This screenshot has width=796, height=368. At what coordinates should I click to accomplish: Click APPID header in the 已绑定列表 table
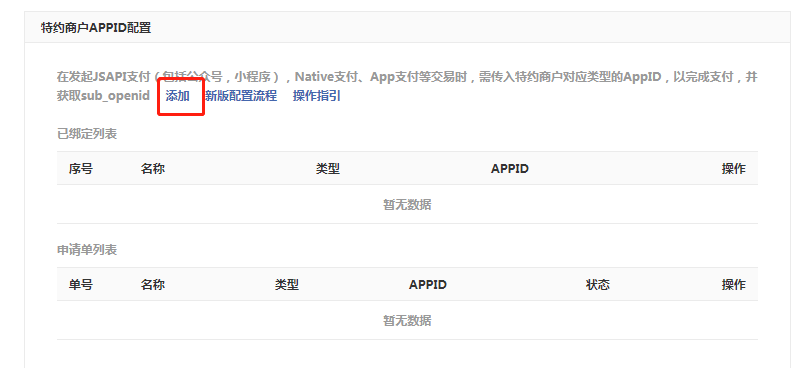(x=510, y=169)
